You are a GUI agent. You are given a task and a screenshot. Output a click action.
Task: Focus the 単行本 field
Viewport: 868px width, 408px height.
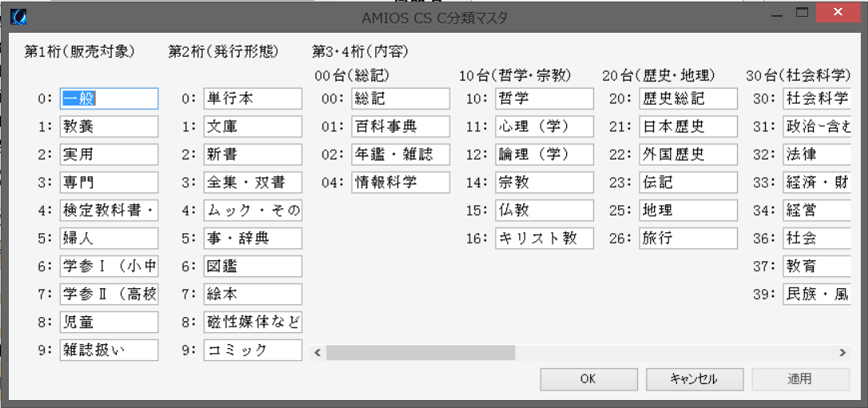(253, 98)
